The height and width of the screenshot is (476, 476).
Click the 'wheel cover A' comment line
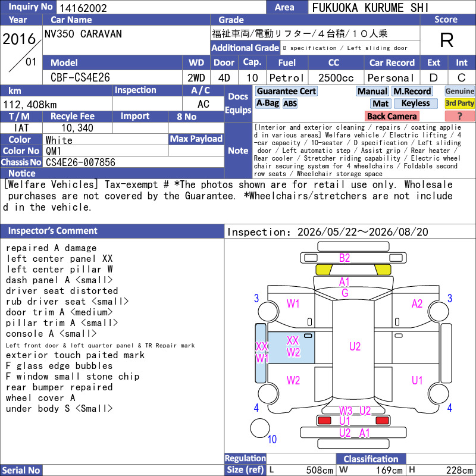click(x=40, y=397)
